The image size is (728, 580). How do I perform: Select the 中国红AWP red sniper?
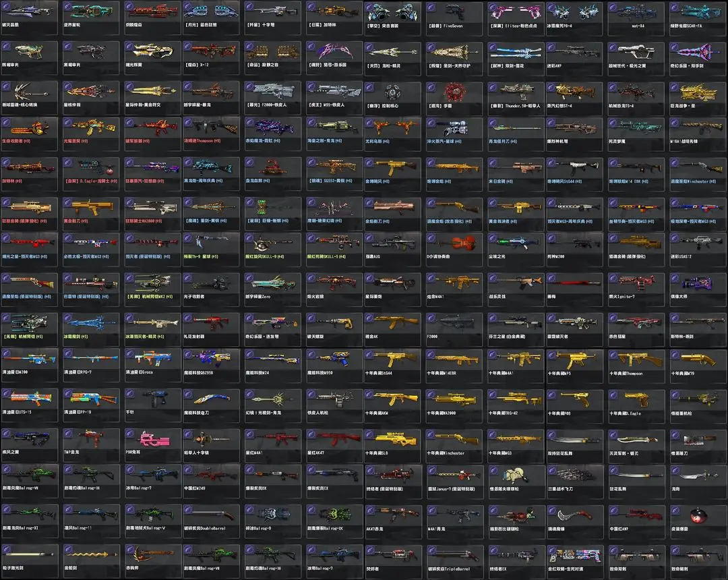pyautogui.click(x=636, y=521)
